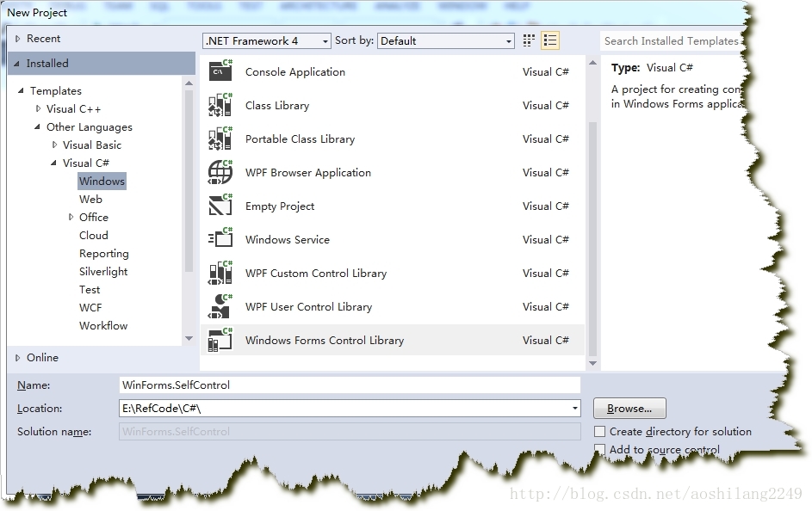Screen dimensions: 812x511
Task: Expand the Visual C++ node
Action: pos(38,108)
